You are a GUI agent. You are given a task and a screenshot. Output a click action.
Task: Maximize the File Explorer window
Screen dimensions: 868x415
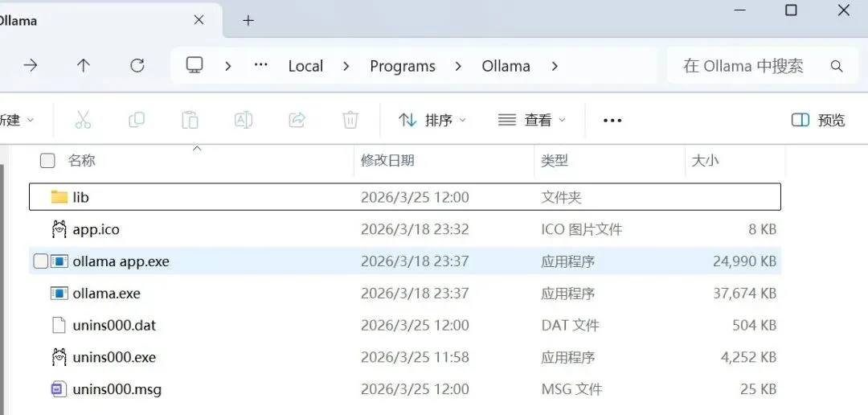coord(791,10)
